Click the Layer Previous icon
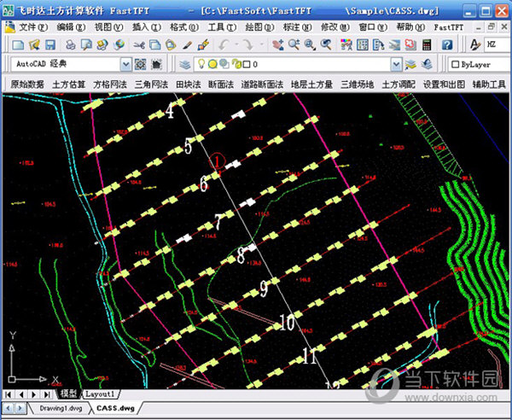The image size is (512, 420). [428, 65]
